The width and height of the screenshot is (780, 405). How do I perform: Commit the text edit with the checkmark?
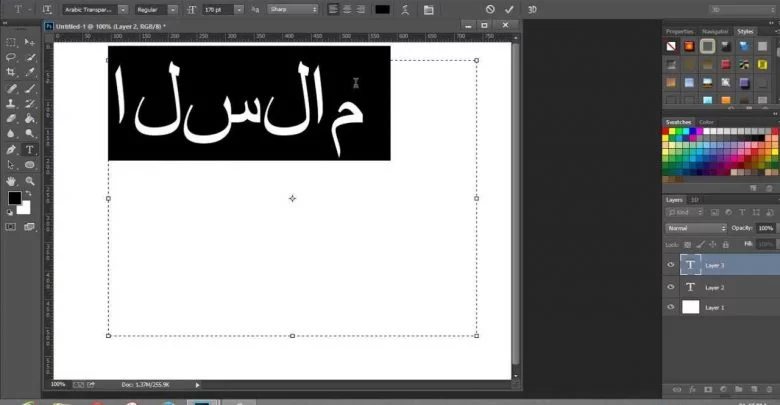point(509,9)
